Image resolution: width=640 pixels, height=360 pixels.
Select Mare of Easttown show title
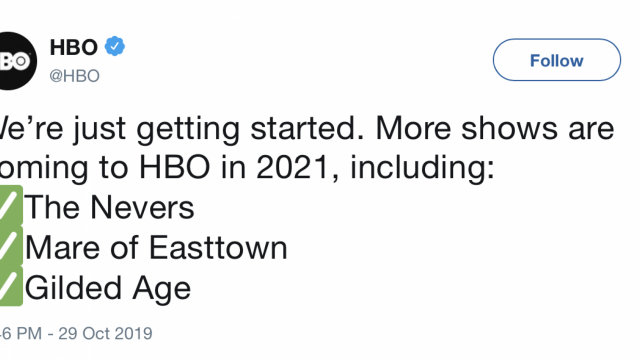pos(156,248)
